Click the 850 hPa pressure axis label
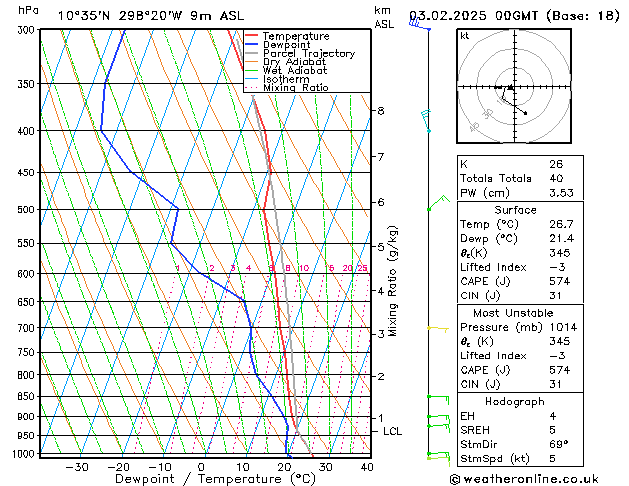The height and width of the screenshot is (486, 629). tap(27, 396)
